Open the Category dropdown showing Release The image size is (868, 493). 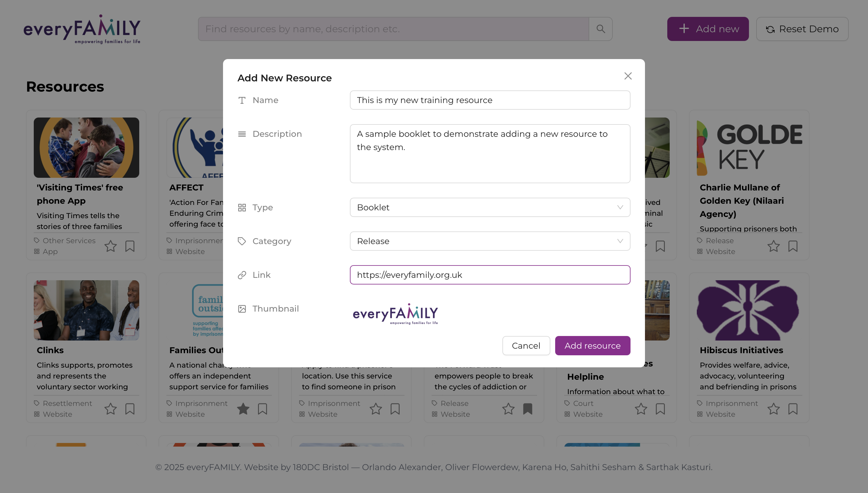[x=490, y=241]
